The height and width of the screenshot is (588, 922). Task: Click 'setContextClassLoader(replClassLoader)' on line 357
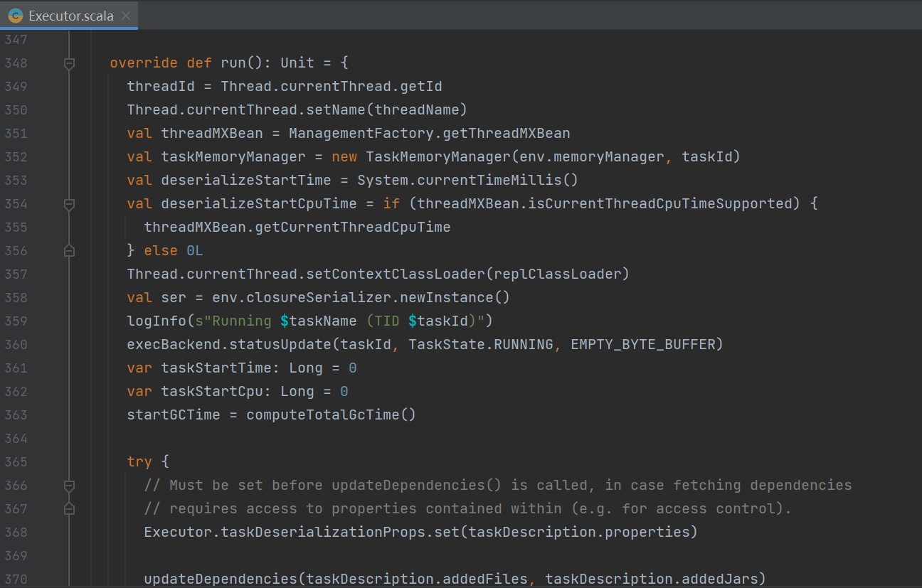click(468, 274)
